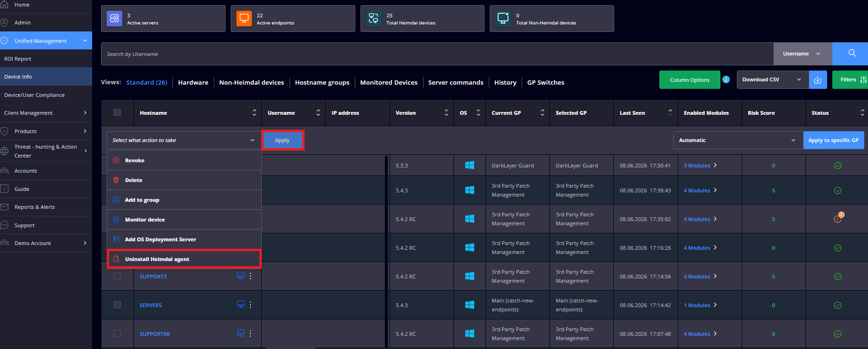Click the info icon beside Column Options

click(726, 79)
